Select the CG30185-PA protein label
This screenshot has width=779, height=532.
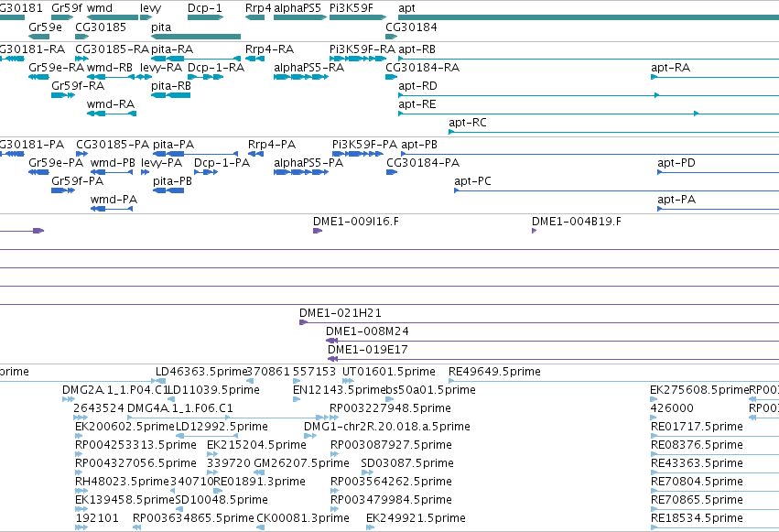click(x=113, y=145)
